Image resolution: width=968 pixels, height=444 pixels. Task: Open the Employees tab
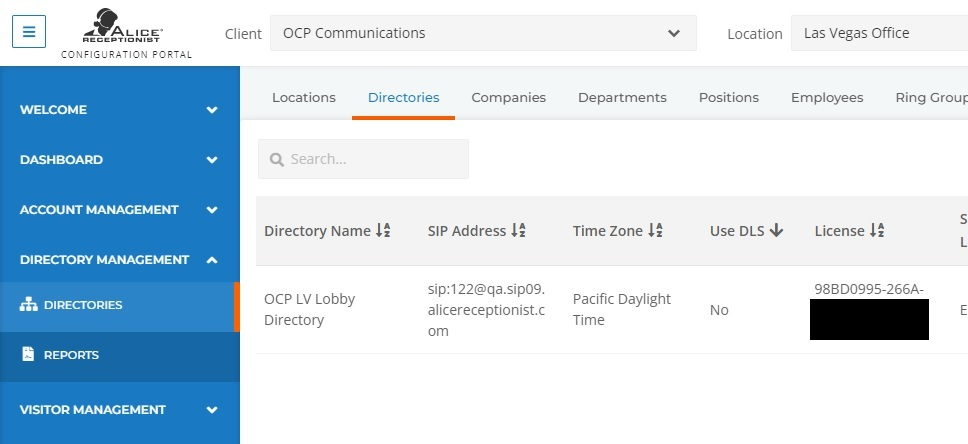click(827, 98)
